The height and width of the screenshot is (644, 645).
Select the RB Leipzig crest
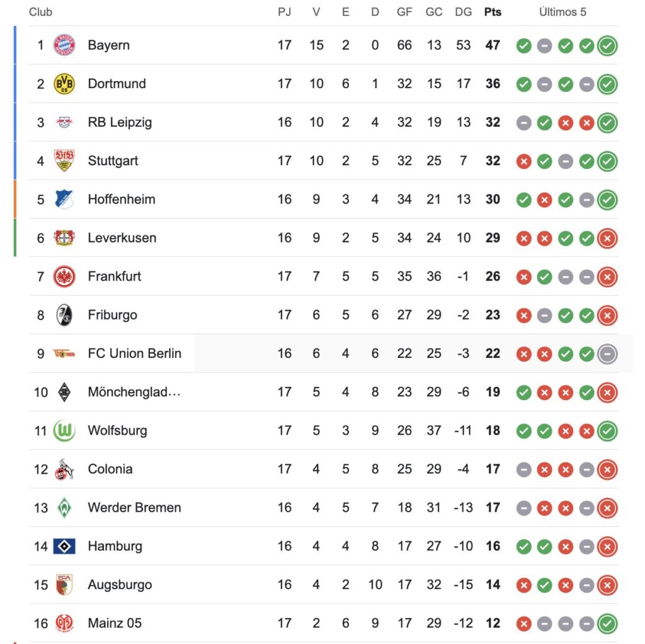click(64, 122)
